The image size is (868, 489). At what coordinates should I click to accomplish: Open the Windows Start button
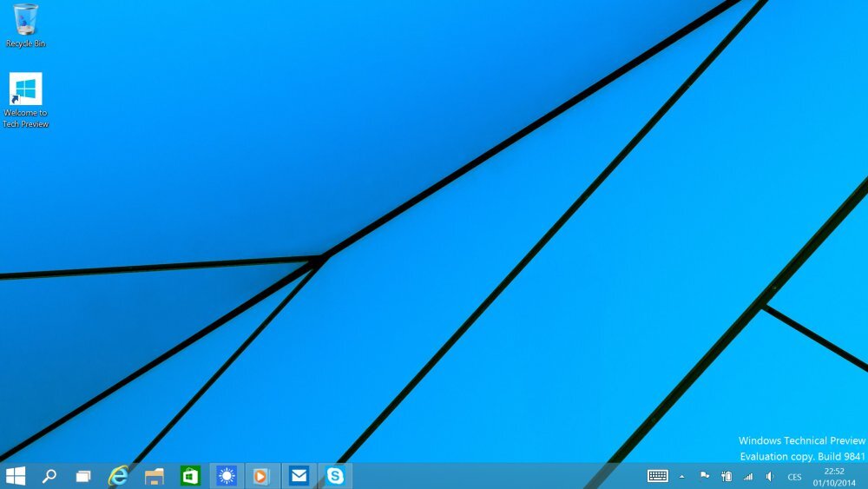pyautogui.click(x=16, y=476)
